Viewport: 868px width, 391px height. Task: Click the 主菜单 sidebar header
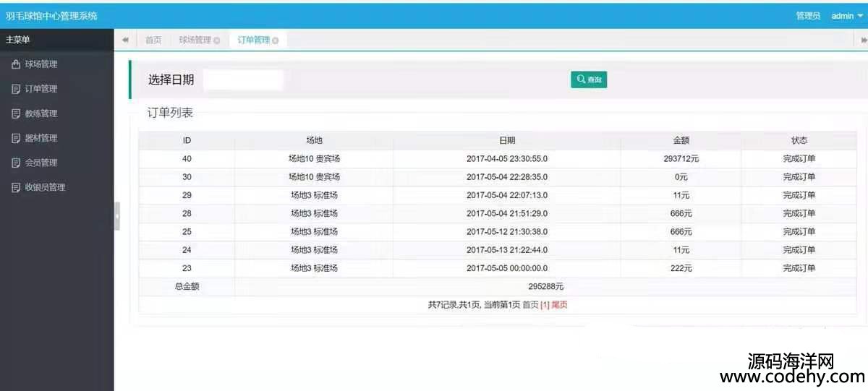pos(18,40)
